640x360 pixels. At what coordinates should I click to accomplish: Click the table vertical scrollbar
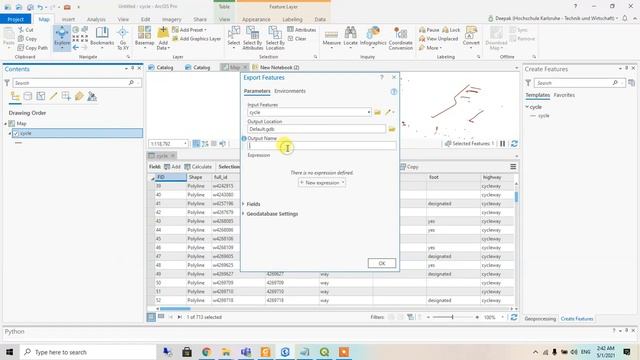(x=516, y=197)
